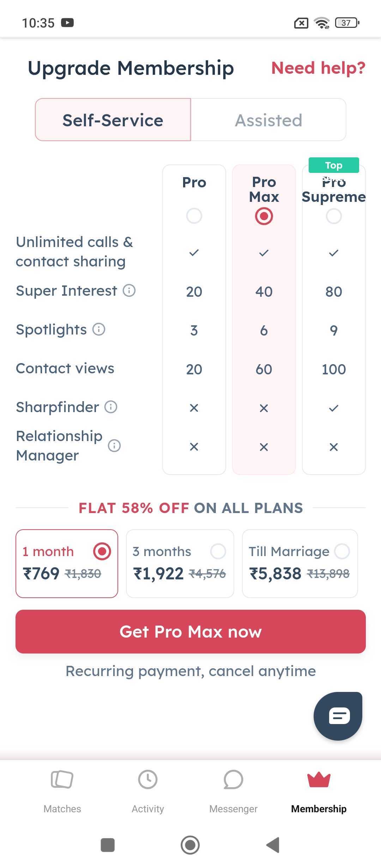Image resolution: width=381 pixels, height=868 pixels.
Task: Switch to the Assisted tab
Action: click(268, 120)
